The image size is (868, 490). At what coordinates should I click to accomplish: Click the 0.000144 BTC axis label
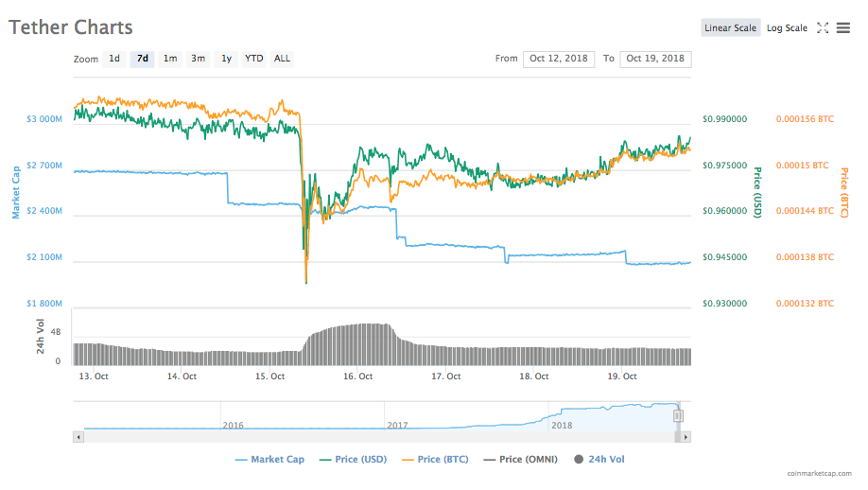pos(805,211)
